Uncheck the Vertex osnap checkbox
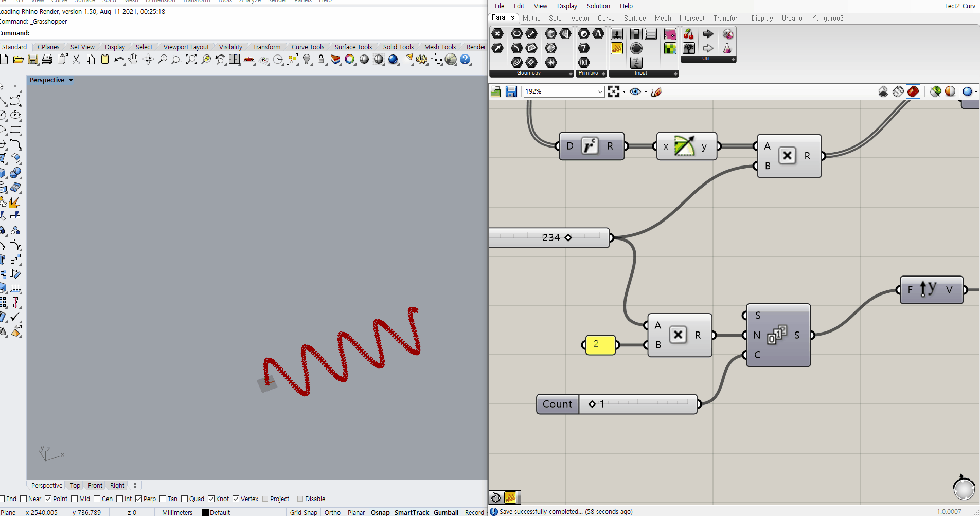980x516 pixels. 236,499
